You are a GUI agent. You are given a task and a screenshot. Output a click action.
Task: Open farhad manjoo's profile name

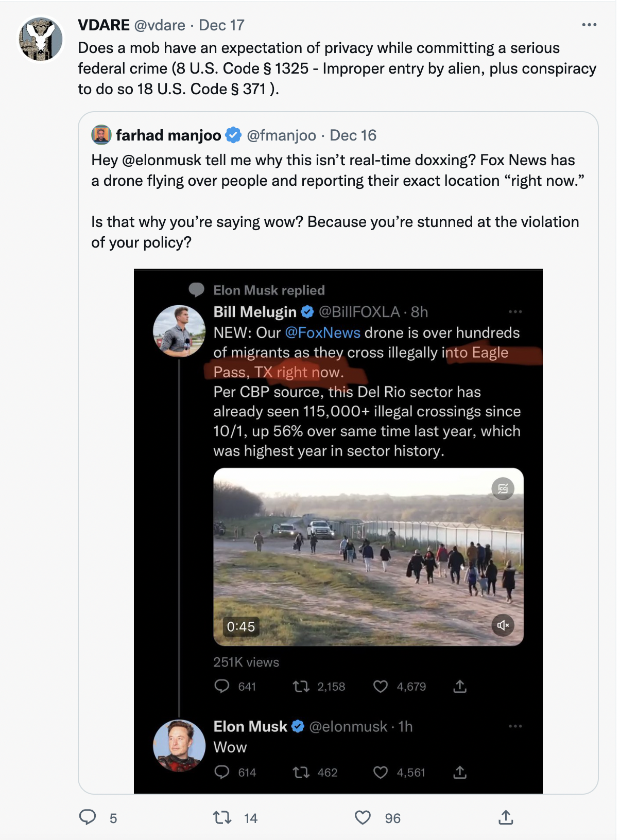[168, 135]
